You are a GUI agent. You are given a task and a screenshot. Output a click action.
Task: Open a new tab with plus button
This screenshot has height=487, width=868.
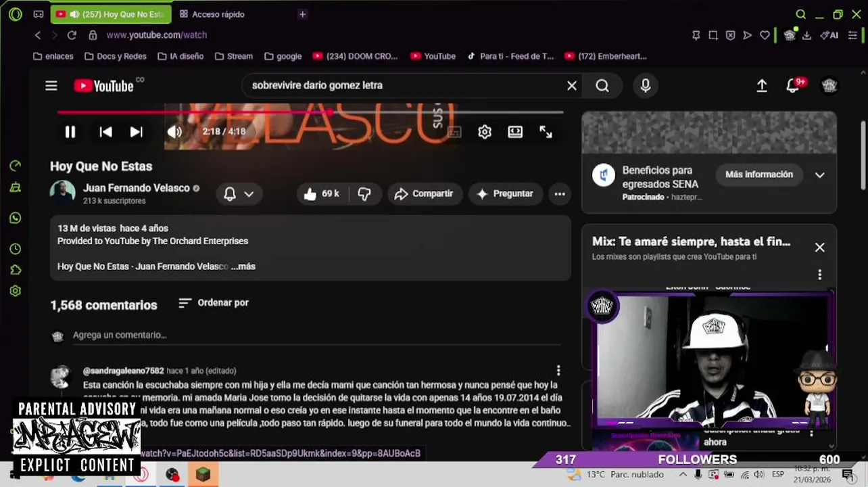302,14
